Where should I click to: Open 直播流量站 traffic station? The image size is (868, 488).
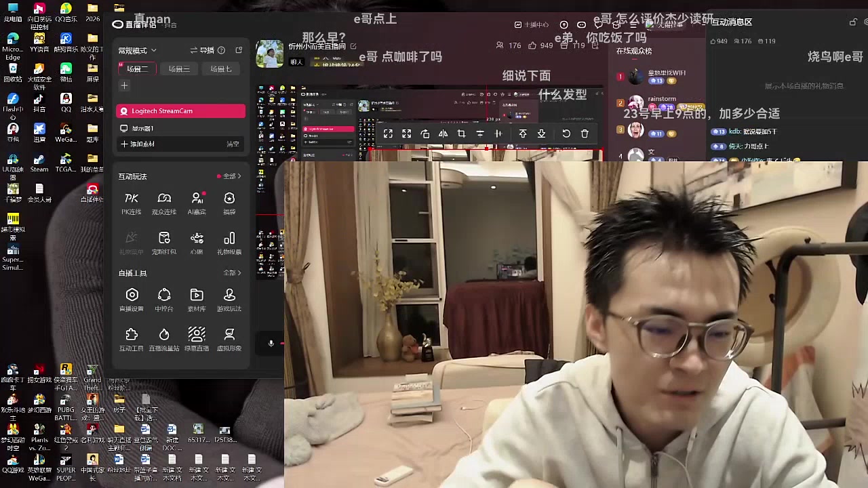point(164,340)
